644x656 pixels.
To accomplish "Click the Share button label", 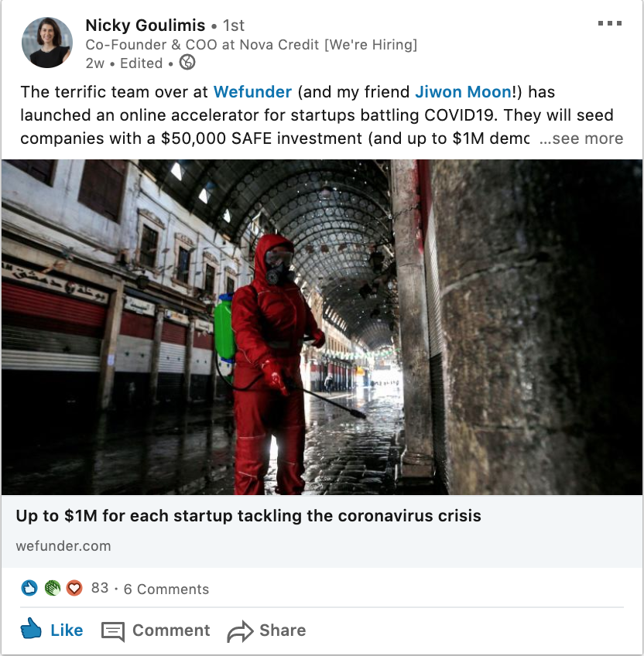I will (x=283, y=630).
